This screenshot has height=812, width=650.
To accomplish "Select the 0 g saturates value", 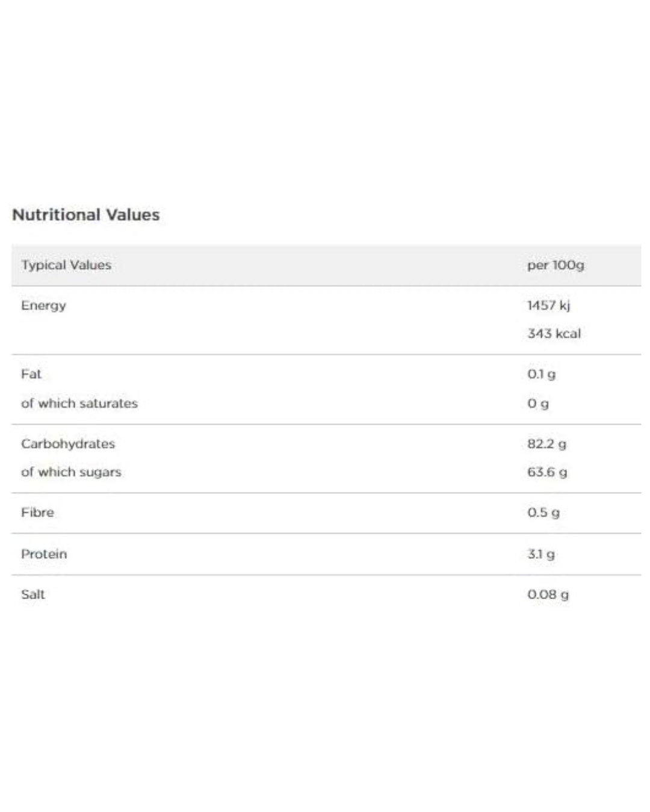I will (538, 404).
